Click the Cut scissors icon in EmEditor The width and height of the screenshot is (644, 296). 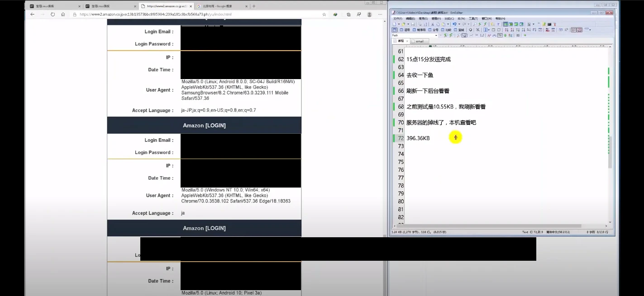[x=433, y=24]
